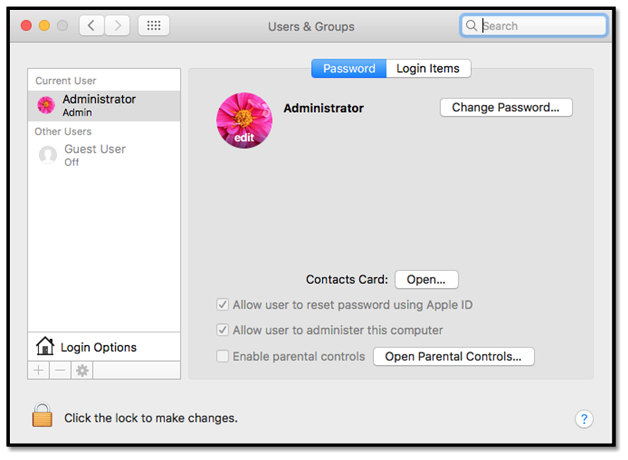Click the Login Options house icon
The width and height of the screenshot is (628, 460).
[45, 347]
